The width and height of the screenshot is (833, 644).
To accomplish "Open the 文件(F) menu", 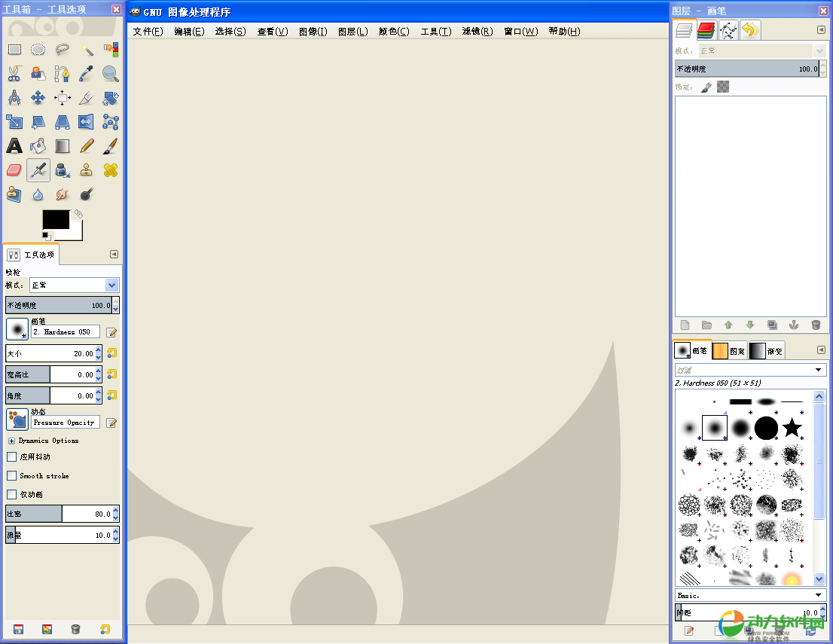I will [148, 32].
